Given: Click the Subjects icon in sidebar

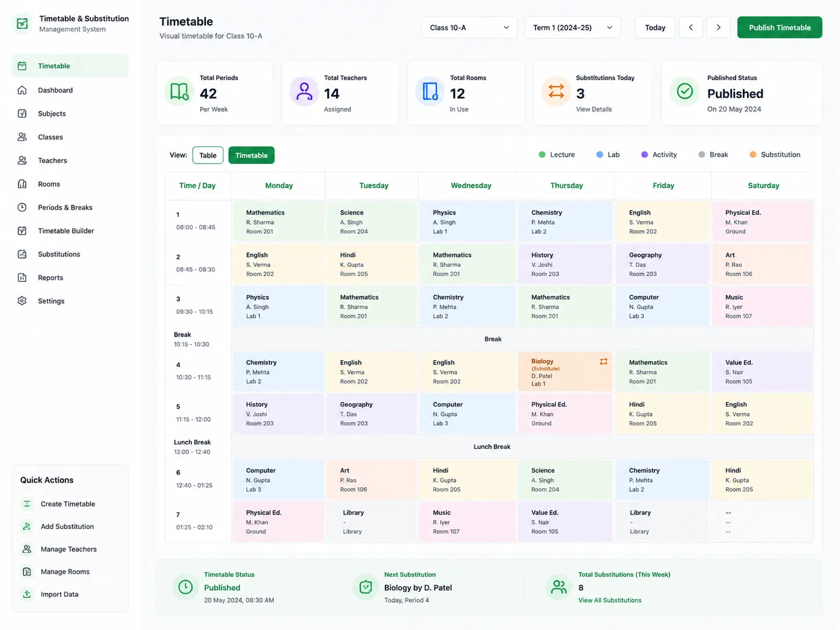Looking at the screenshot, I should pos(22,114).
